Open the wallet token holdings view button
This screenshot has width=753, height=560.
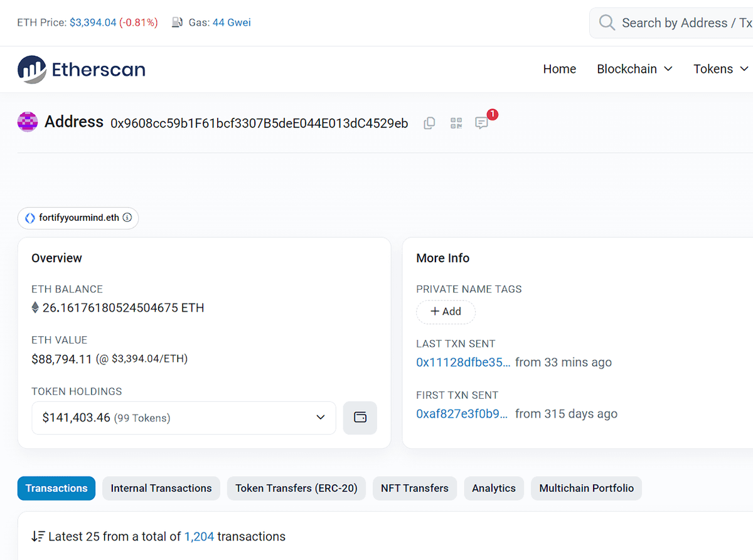[x=360, y=418]
